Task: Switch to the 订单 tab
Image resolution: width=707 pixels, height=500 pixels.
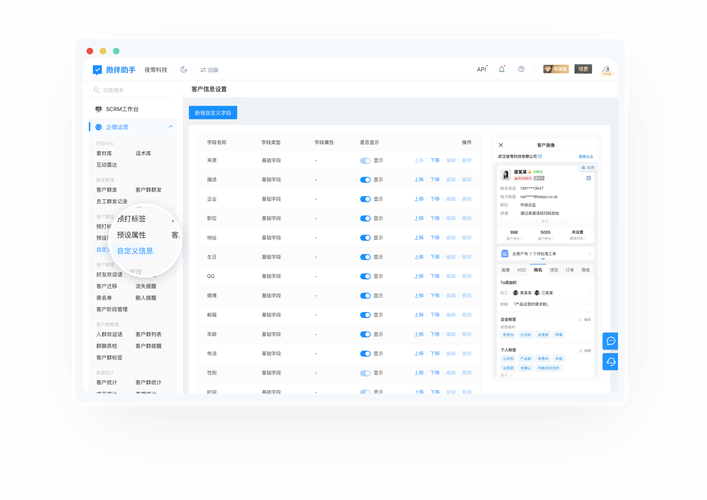Action: click(570, 270)
